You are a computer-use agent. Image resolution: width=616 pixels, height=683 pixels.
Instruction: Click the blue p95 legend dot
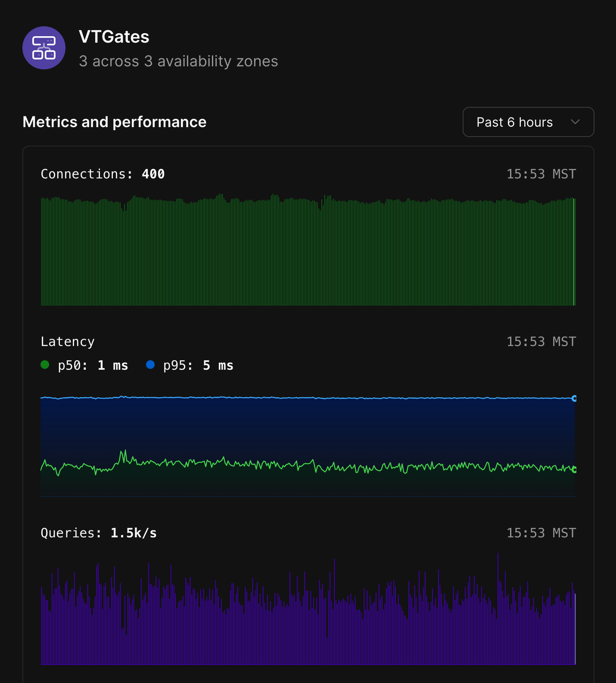click(150, 365)
